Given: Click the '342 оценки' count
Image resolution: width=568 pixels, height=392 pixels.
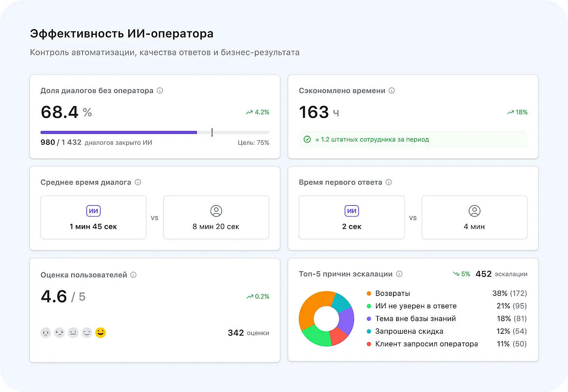Looking at the screenshot, I should coord(248,333).
